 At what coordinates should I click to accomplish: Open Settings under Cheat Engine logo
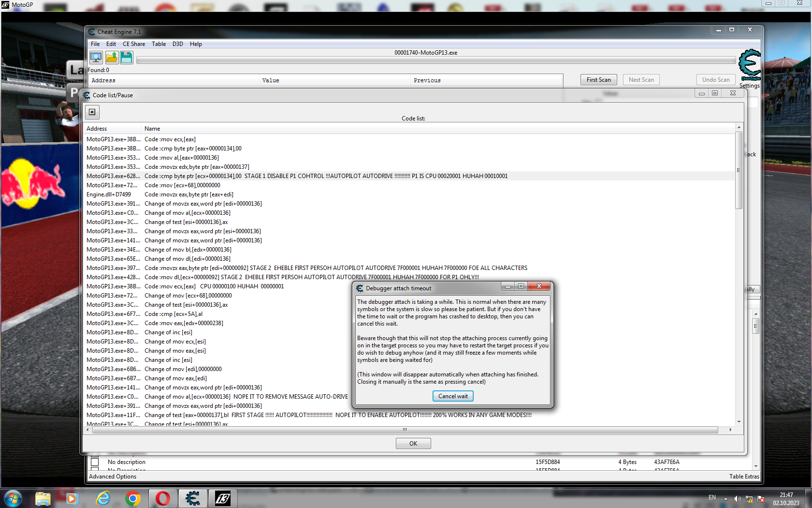coord(749,86)
